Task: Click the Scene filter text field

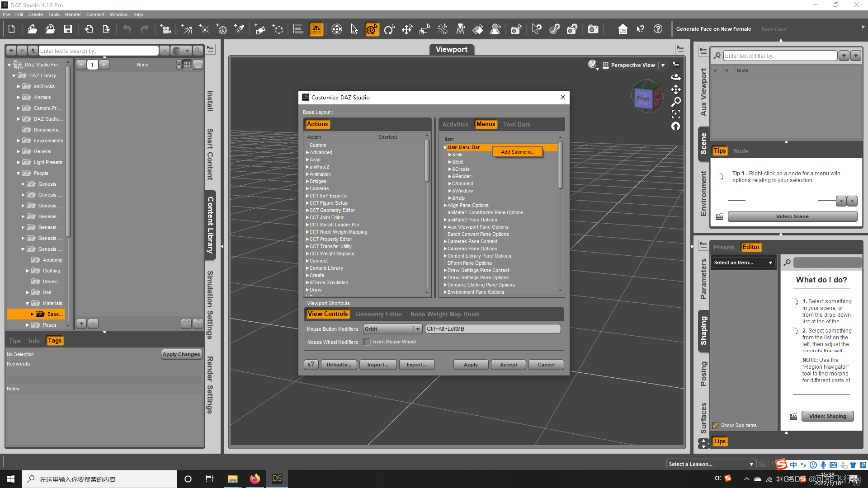Action: [780, 56]
